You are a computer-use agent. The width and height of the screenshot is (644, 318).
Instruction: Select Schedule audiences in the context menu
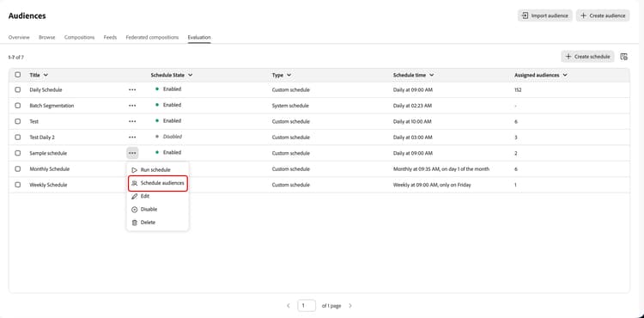[158, 183]
